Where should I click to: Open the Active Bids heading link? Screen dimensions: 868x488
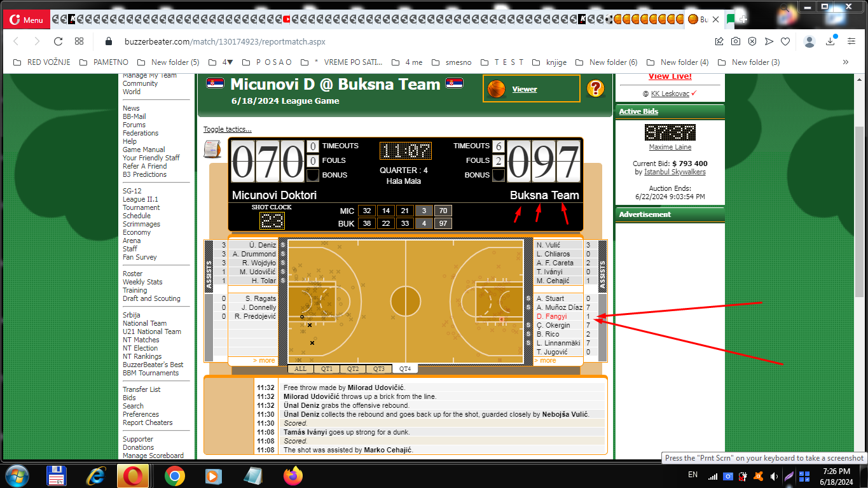tap(638, 111)
